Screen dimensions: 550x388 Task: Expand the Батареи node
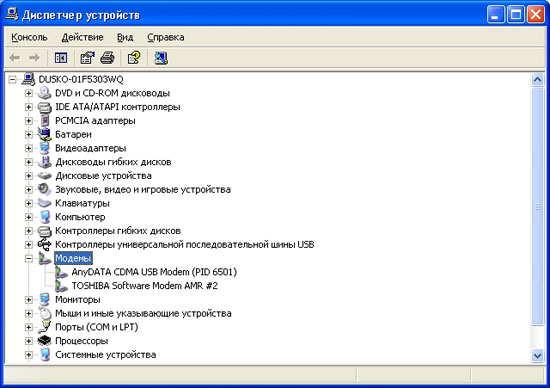(x=29, y=134)
